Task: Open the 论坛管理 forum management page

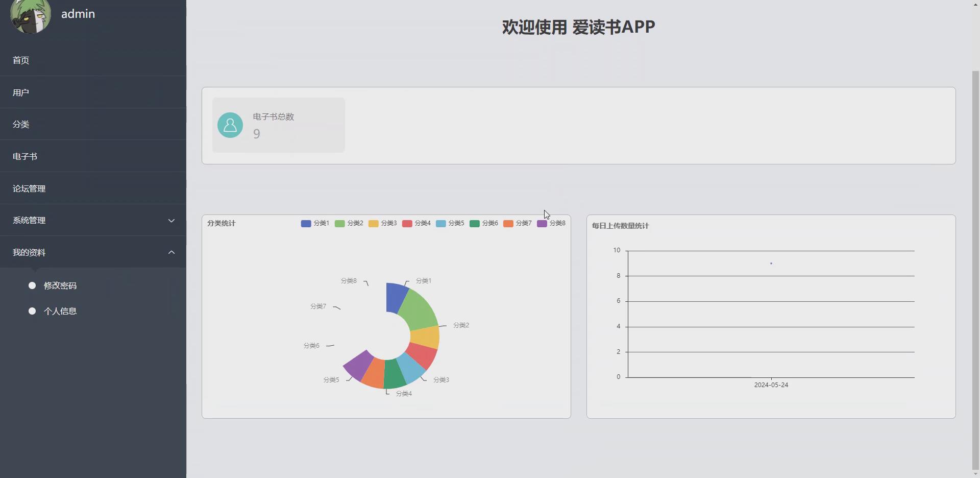Action: coord(30,188)
